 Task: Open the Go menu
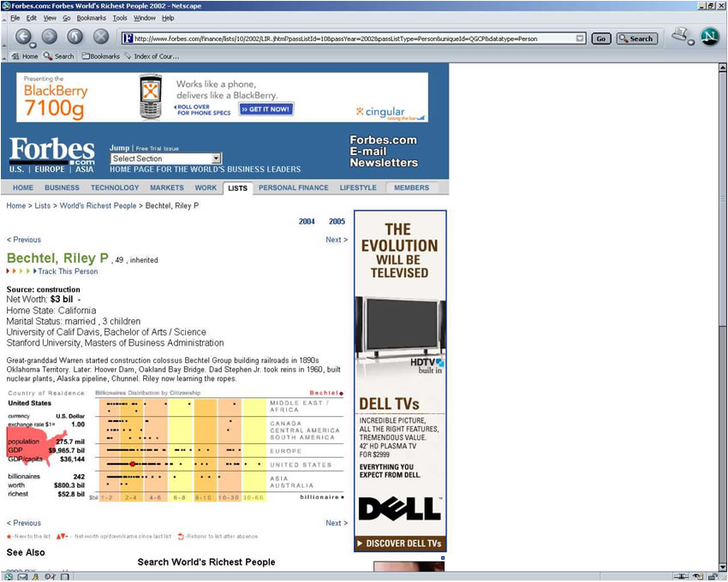coord(67,18)
